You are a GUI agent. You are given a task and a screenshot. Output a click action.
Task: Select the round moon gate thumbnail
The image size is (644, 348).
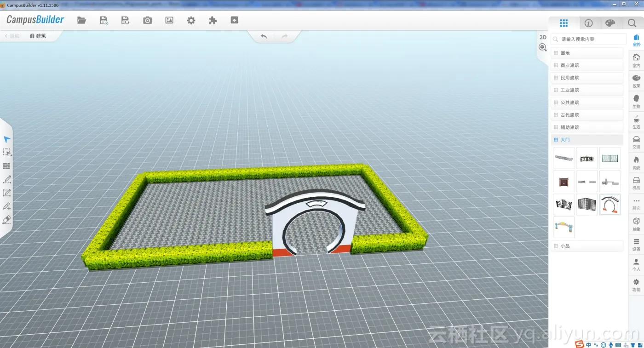click(x=610, y=205)
